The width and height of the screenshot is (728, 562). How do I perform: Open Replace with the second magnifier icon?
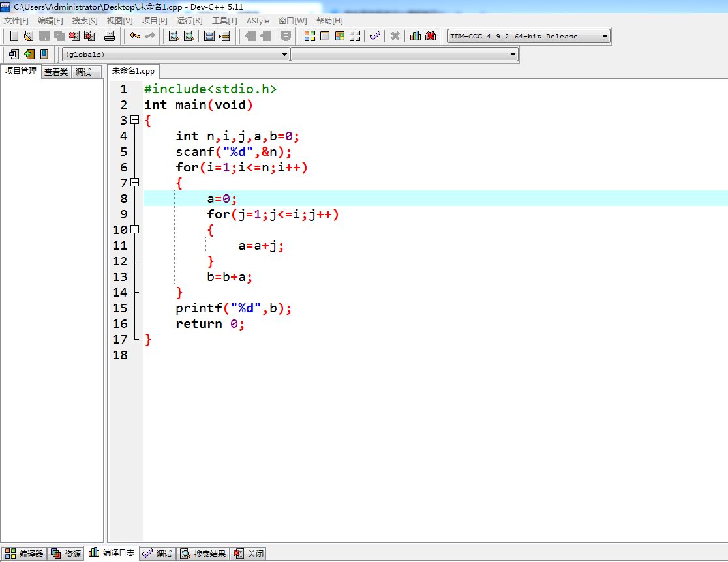click(x=189, y=36)
